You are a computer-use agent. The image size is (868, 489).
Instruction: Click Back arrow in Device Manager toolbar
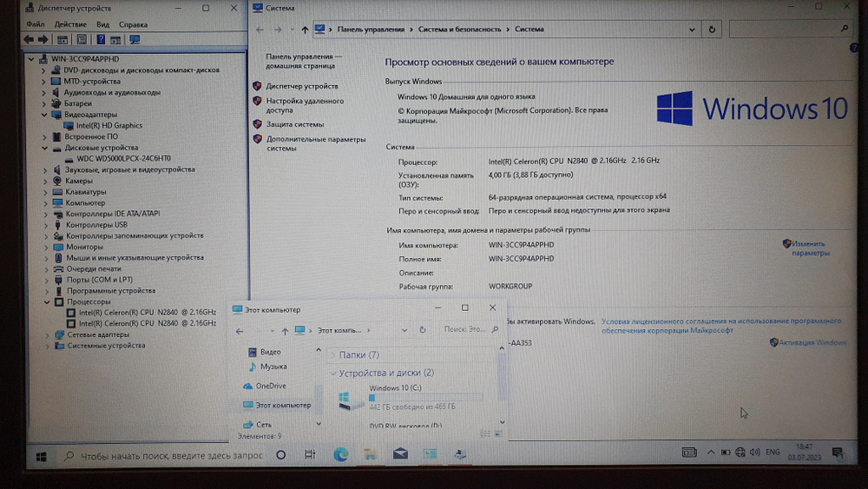coord(29,39)
